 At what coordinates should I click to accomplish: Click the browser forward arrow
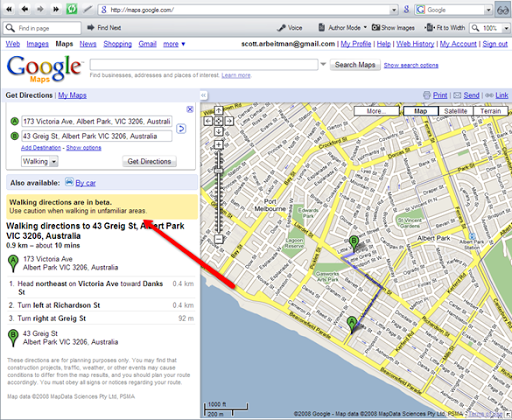[x=40, y=9]
